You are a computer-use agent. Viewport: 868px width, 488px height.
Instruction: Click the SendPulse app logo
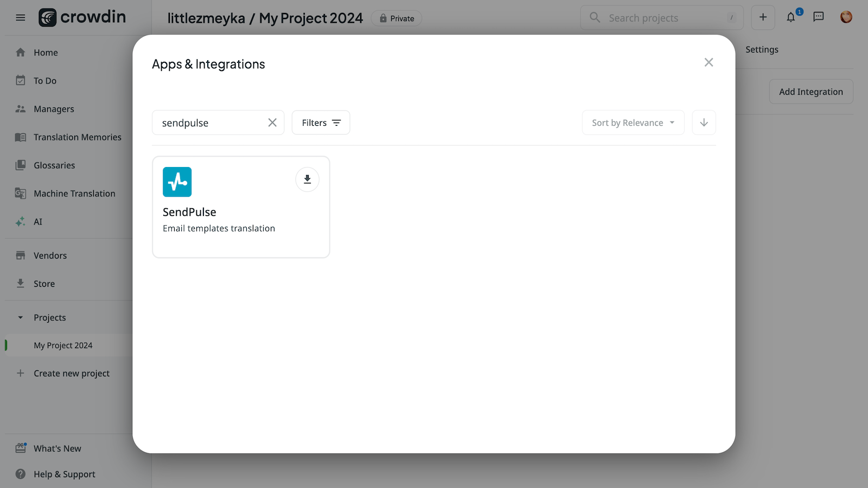pos(177,182)
